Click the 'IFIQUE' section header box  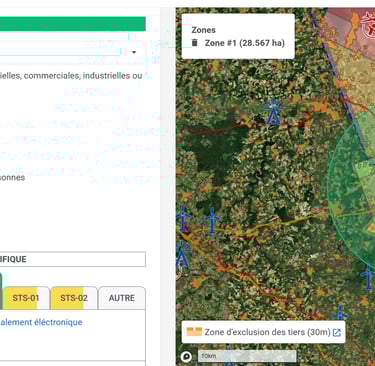pyautogui.click(x=73, y=259)
